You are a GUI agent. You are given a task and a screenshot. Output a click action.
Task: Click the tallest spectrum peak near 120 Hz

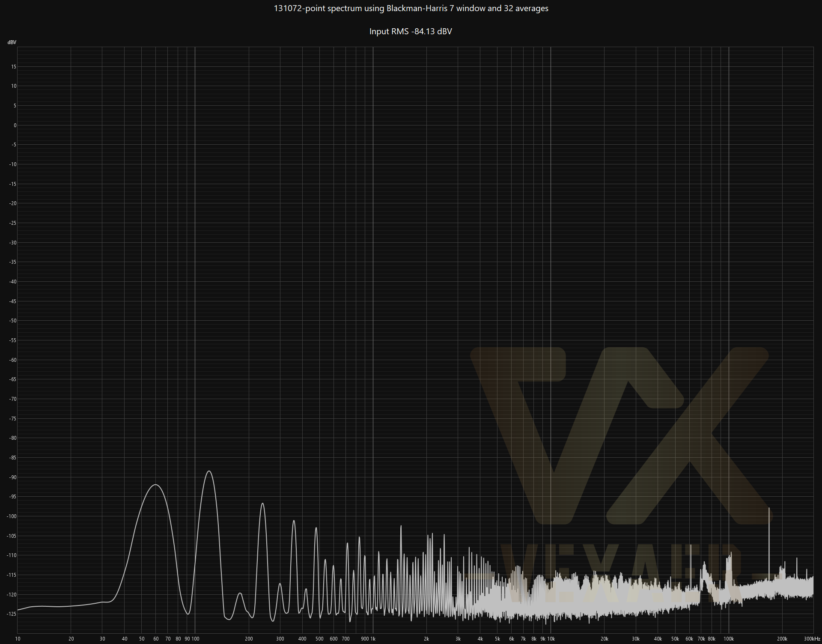coord(209,471)
